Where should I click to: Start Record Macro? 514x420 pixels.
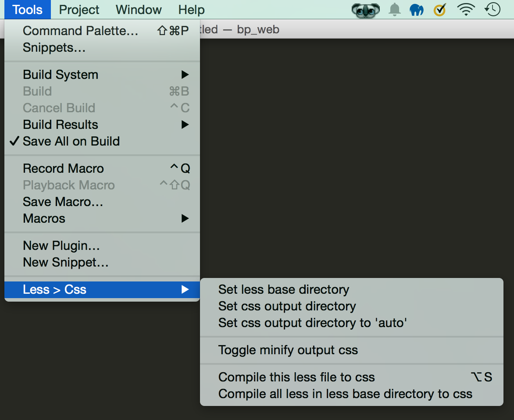(63, 168)
